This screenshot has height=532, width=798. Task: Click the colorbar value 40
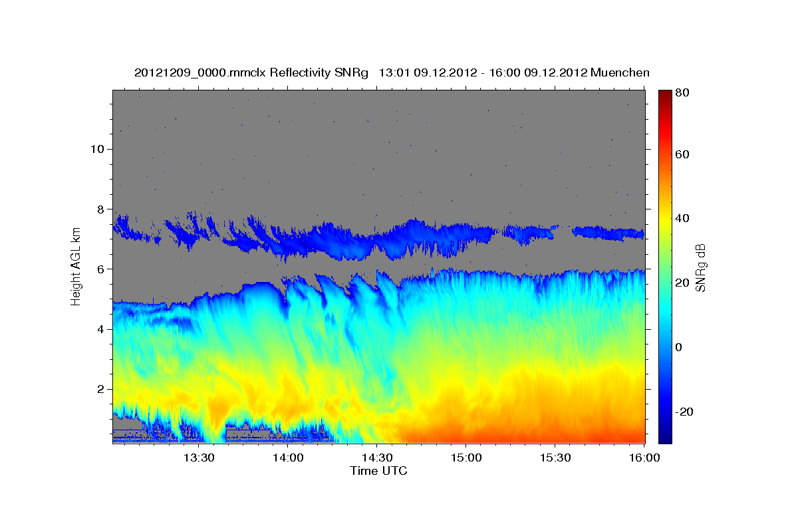tap(683, 219)
